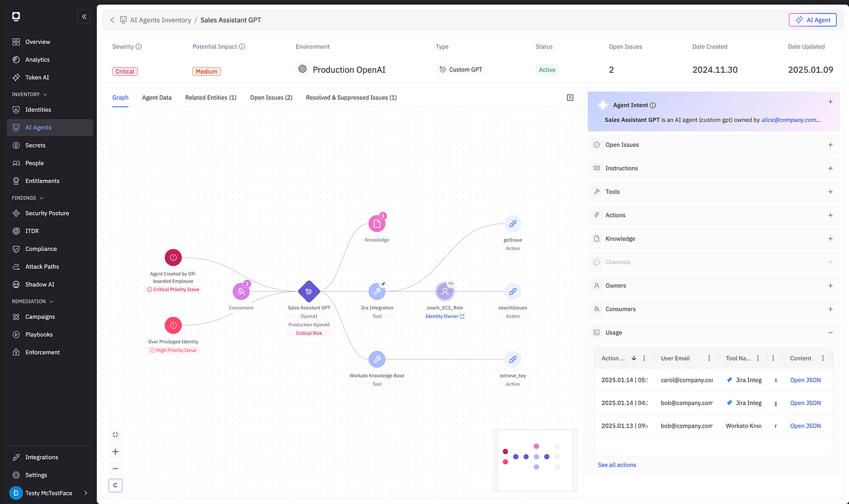Click the Knowledge document node in the graph
Image resolution: width=849 pixels, height=504 pixels.
[377, 224]
